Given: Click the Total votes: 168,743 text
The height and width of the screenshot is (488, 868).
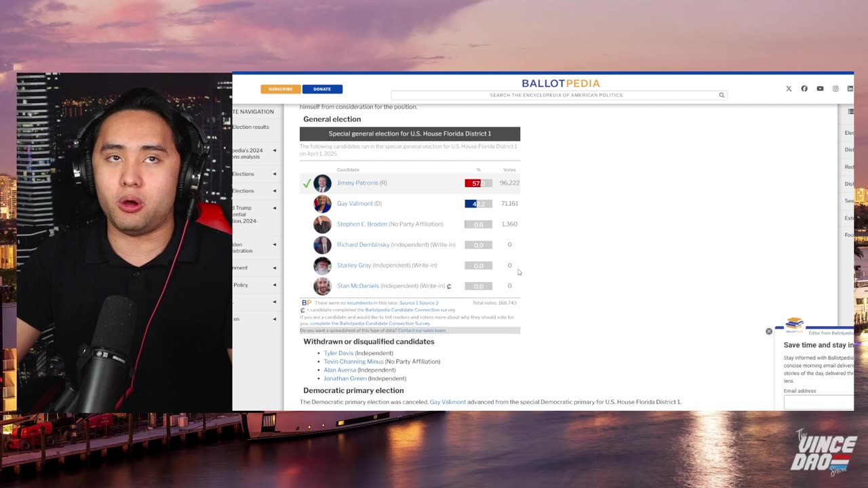Looking at the screenshot, I should click(x=494, y=303).
